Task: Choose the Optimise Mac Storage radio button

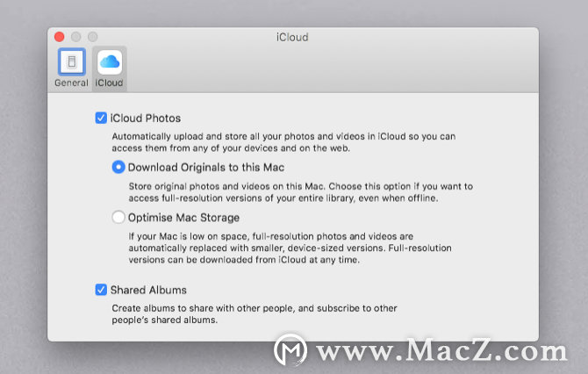Action: (x=118, y=217)
